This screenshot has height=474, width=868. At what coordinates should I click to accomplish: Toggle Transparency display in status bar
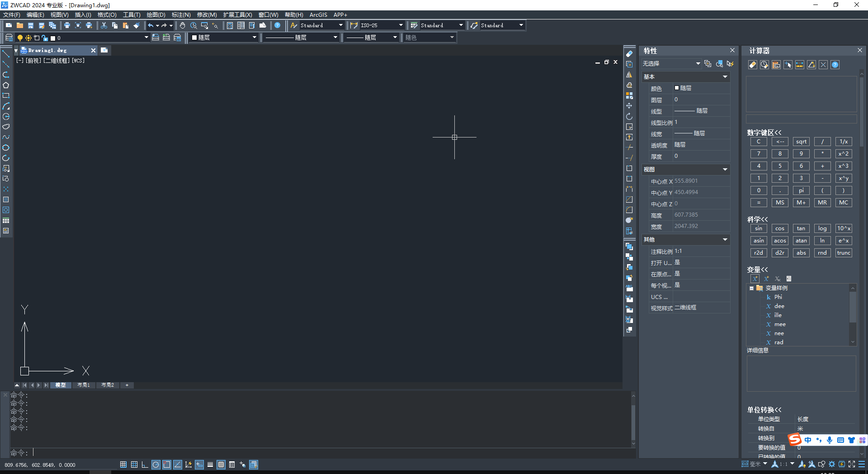pyautogui.click(x=221, y=465)
